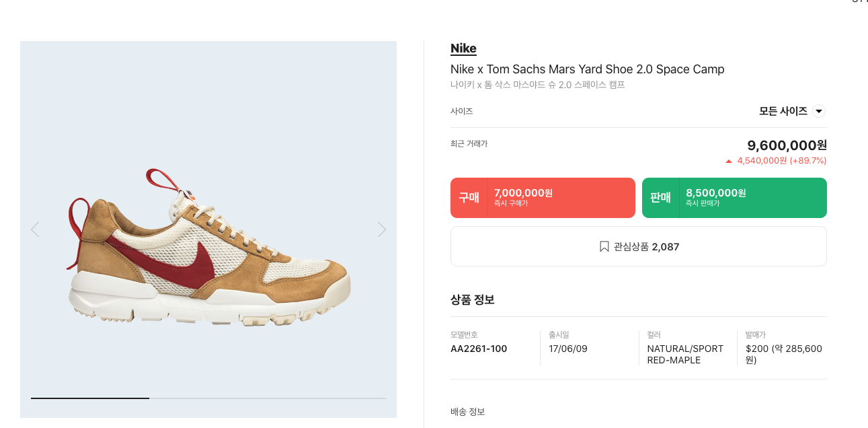
Task: Click the 상품 정보 section heading
Action: tap(473, 299)
